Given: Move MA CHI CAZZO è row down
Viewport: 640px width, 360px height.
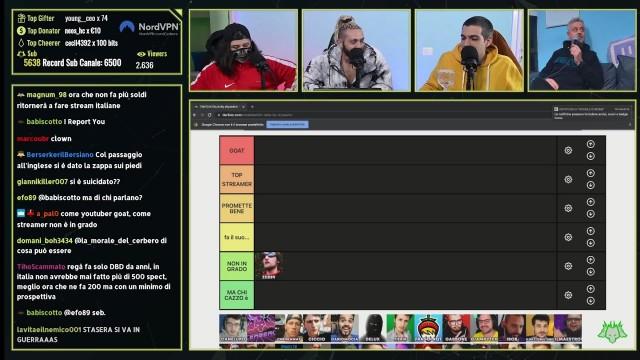Looking at the screenshot, I should [x=591, y=301].
